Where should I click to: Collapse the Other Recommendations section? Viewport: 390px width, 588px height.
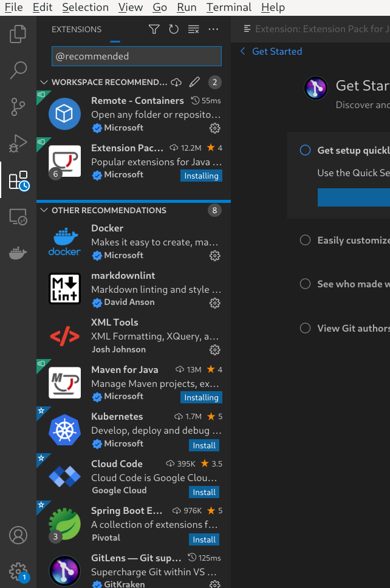tap(44, 210)
